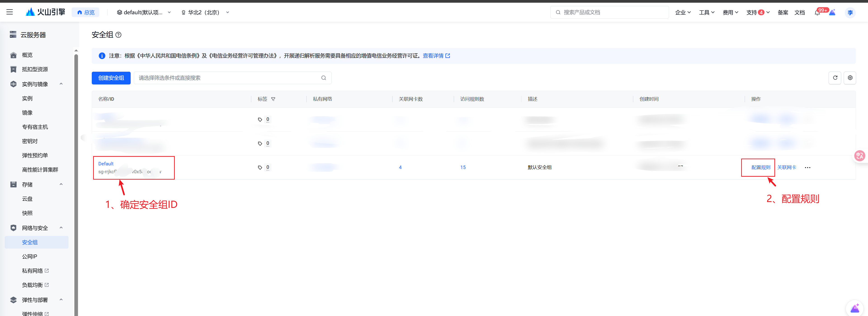The width and height of the screenshot is (868, 316).
Task: Open table column settings gear
Action: 850,78
